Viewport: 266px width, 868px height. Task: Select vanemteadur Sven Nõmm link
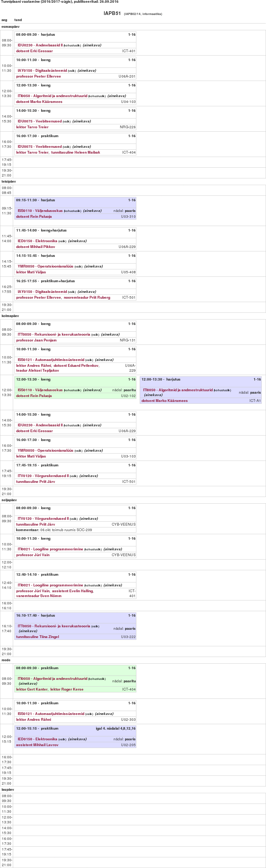(x=39, y=596)
